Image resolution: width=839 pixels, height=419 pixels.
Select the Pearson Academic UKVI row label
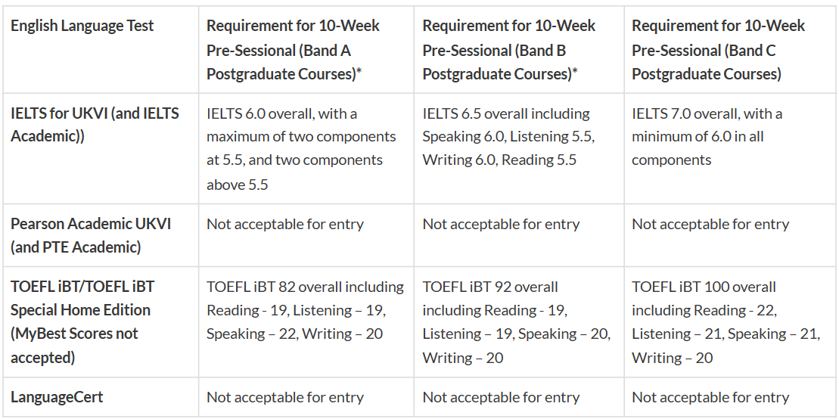[x=91, y=236]
